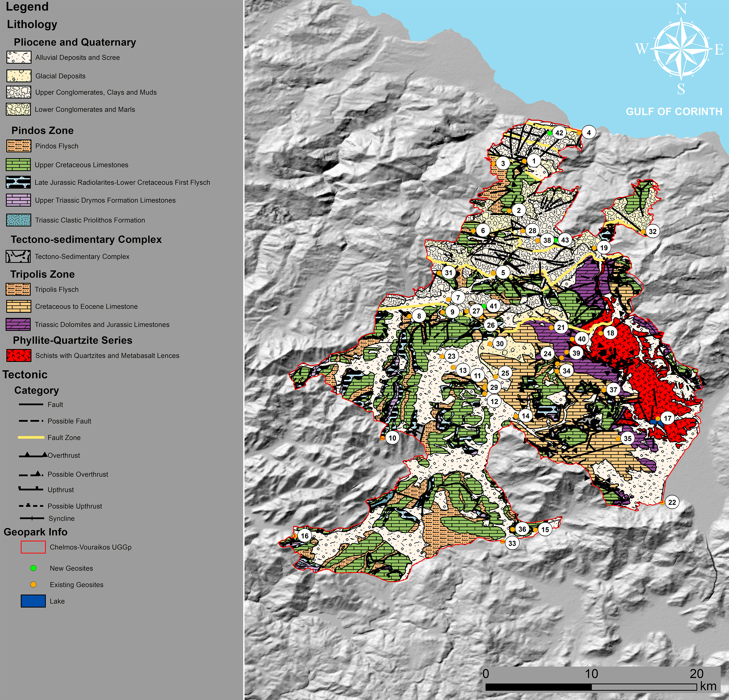Viewport: 729px width, 700px height.
Task: Click the orange Existing Geosites dot
Action: (x=33, y=584)
